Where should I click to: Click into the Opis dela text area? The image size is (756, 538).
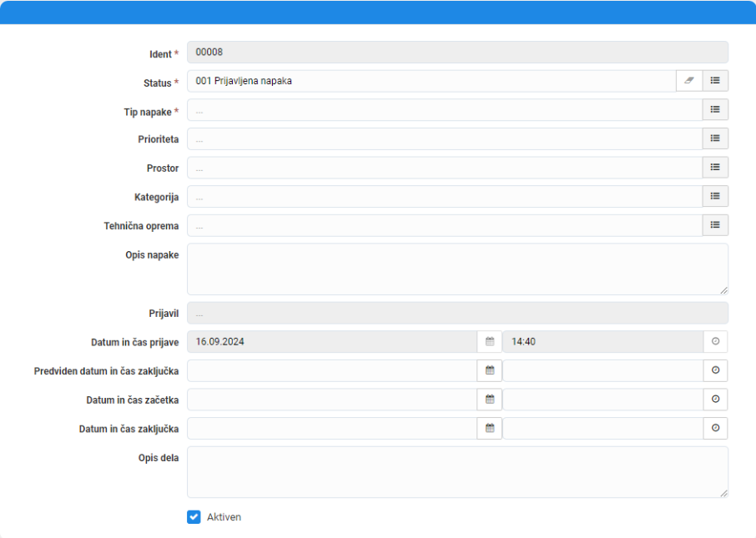(457, 472)
